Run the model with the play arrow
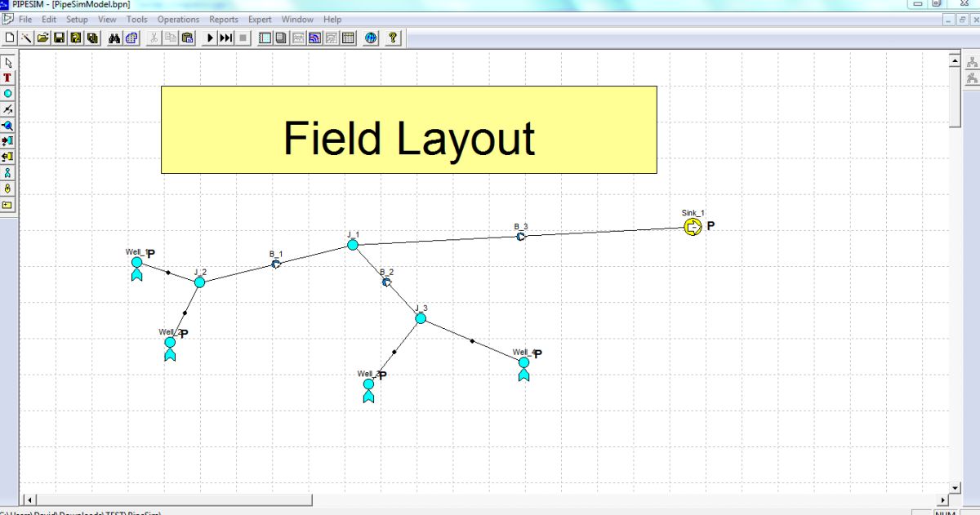Image resolution: width=980 pixels, height=515 pixels. point(210,38)
